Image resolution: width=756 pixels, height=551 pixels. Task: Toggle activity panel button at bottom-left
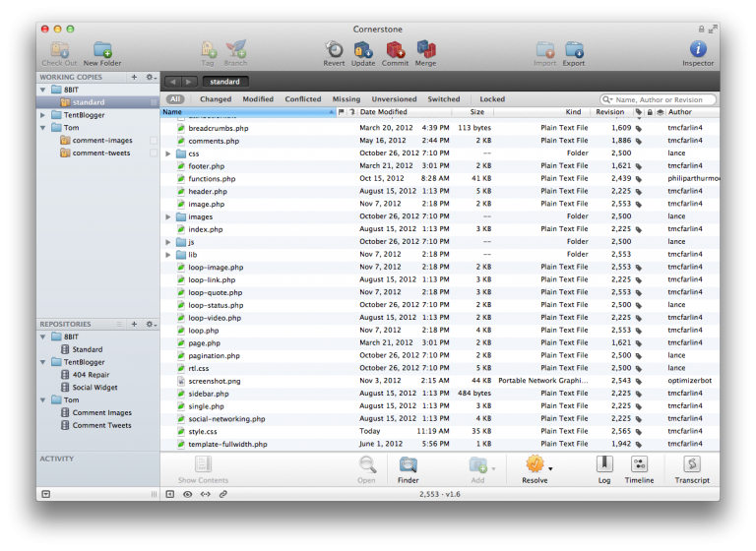coord(46,494)
